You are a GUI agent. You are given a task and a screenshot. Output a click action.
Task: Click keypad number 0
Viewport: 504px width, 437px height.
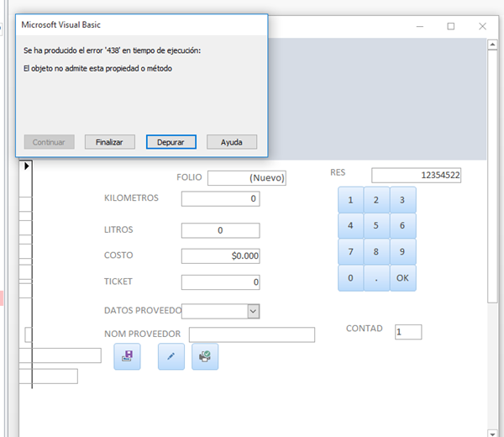350,278
